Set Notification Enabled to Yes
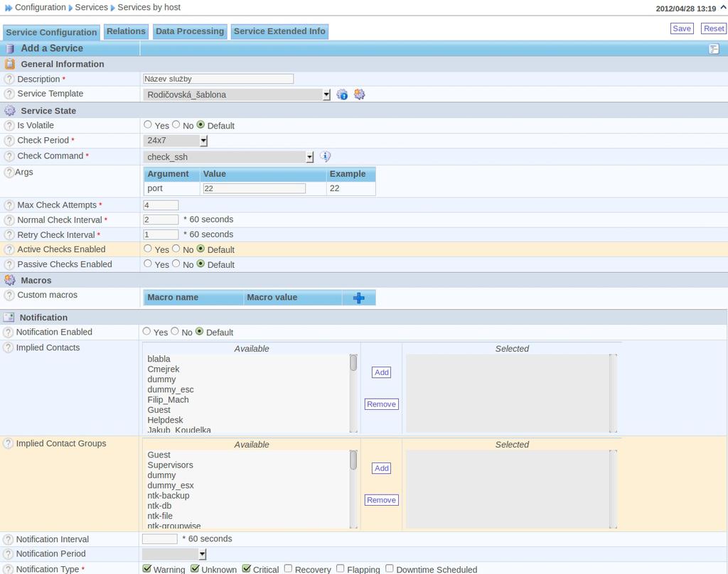Image resolution: width=728 pixels, height=574 pixels. coord(146,331)
